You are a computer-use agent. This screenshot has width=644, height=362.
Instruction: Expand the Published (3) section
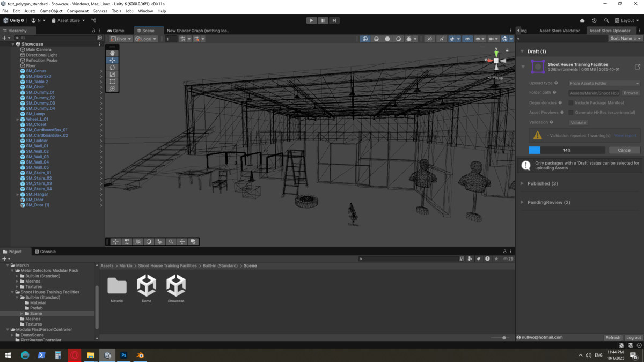542,183
